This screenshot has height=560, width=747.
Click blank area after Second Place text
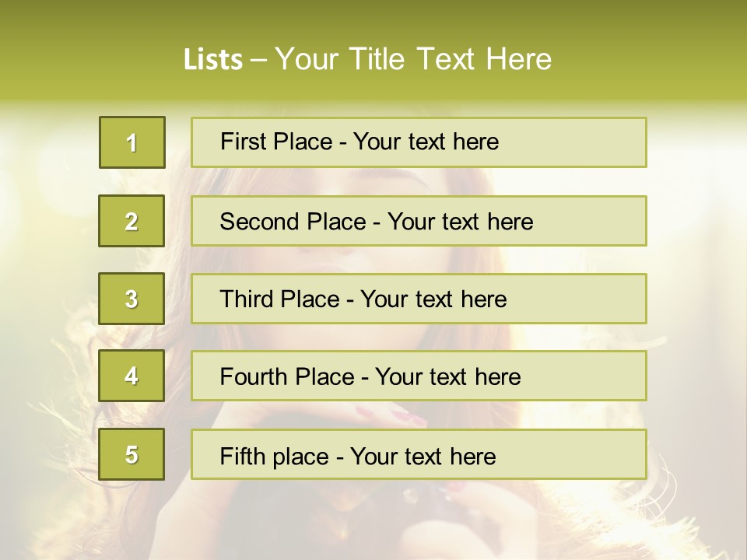[590, 221]
